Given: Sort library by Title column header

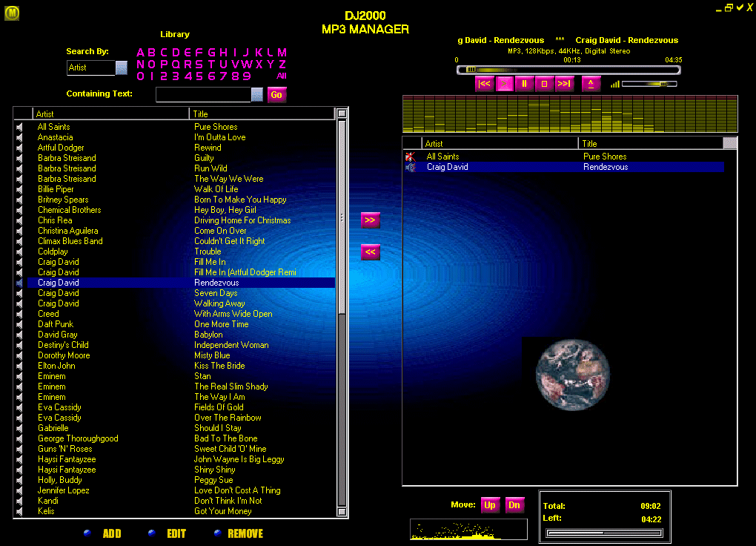Looking at the screenshot, I should pyautogui.click(x=262, y=114).
